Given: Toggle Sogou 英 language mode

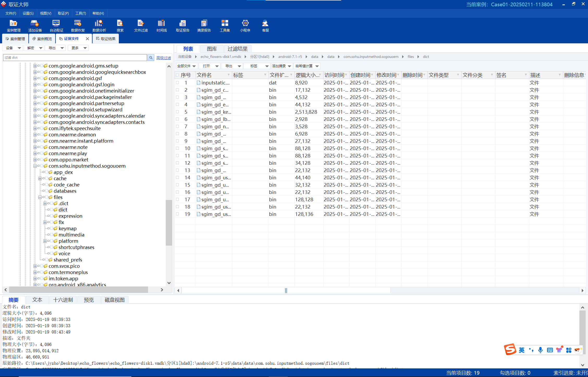Looking at the screenshot, I should tap(522, 350).
